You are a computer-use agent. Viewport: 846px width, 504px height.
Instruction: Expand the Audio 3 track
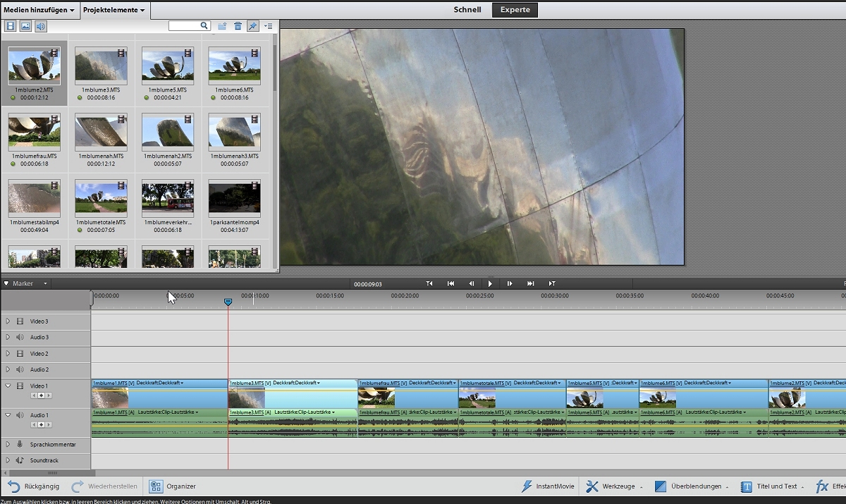(x=8, y=338)
